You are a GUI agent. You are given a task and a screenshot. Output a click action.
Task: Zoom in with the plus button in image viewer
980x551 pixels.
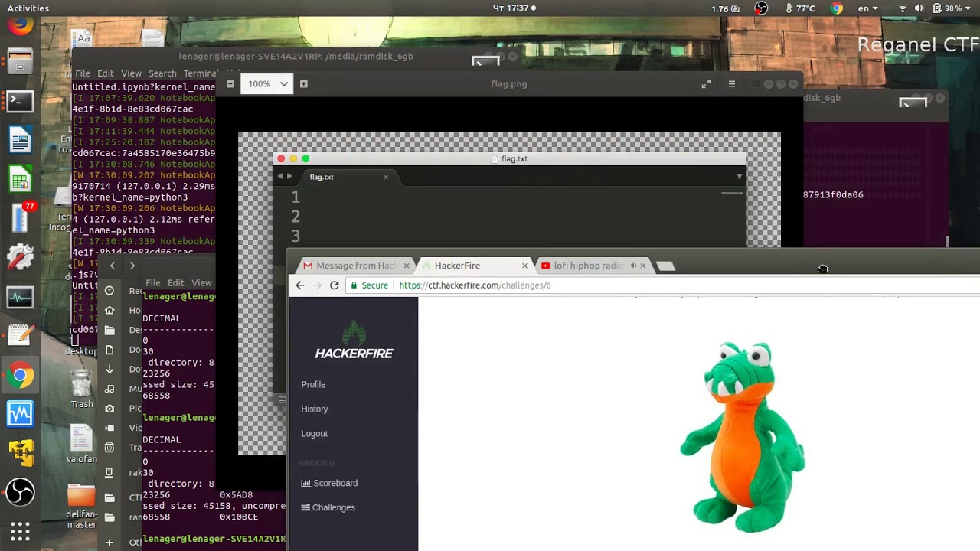304,83
